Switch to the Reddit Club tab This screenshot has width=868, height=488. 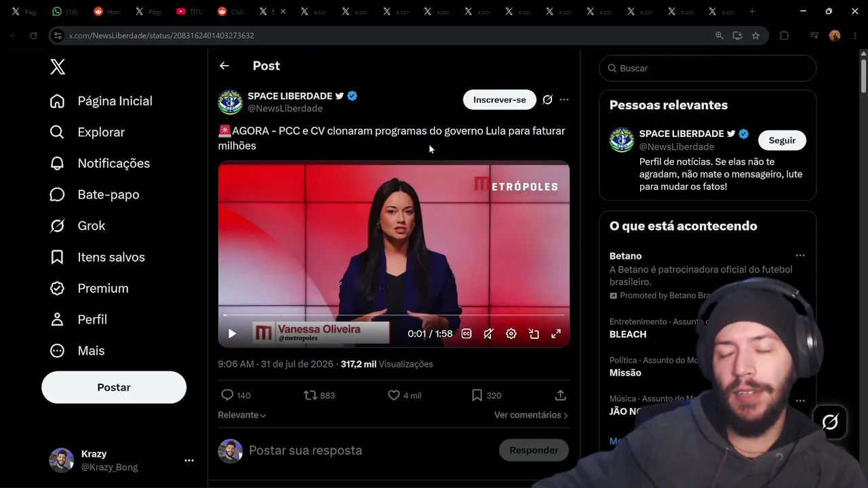click(231, 12)
